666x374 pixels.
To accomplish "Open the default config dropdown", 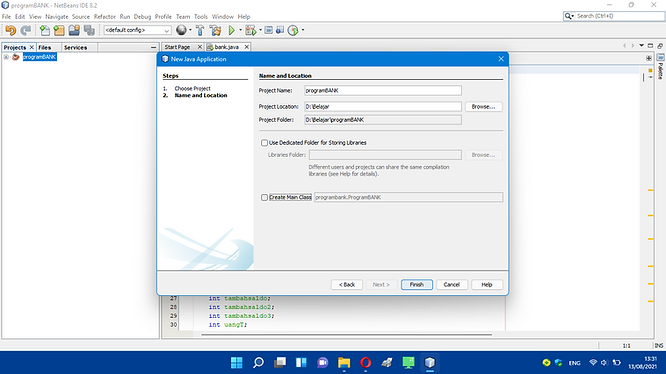I will (137, 30).
